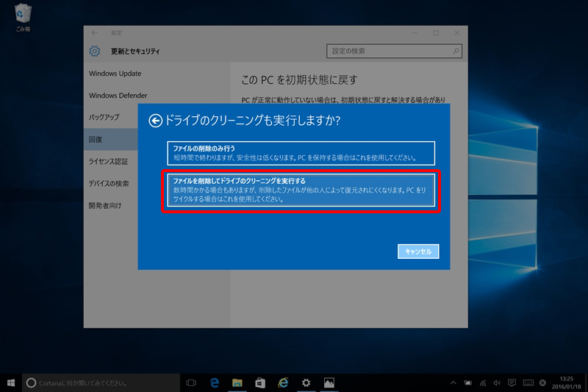The height and width of the screenshot is (392, 588).
Task: Focus the 設定の検索 search box
Action: [x=394, y=51]
